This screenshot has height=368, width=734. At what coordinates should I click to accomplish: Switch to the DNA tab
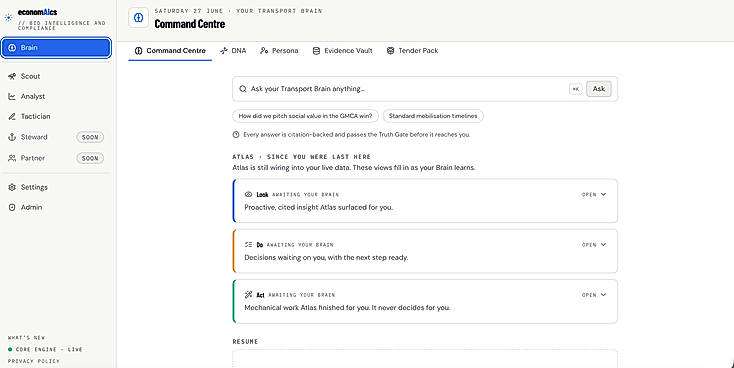click(233, 51)
